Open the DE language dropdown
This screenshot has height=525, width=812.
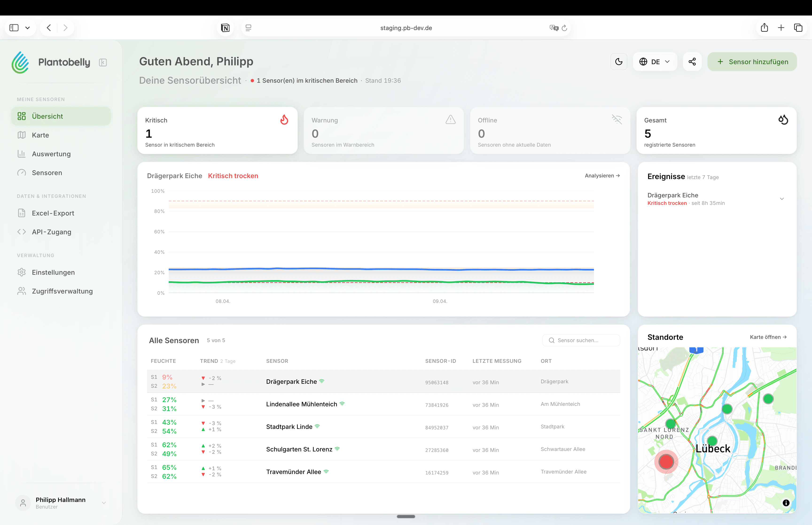click(x=655, y=62)
